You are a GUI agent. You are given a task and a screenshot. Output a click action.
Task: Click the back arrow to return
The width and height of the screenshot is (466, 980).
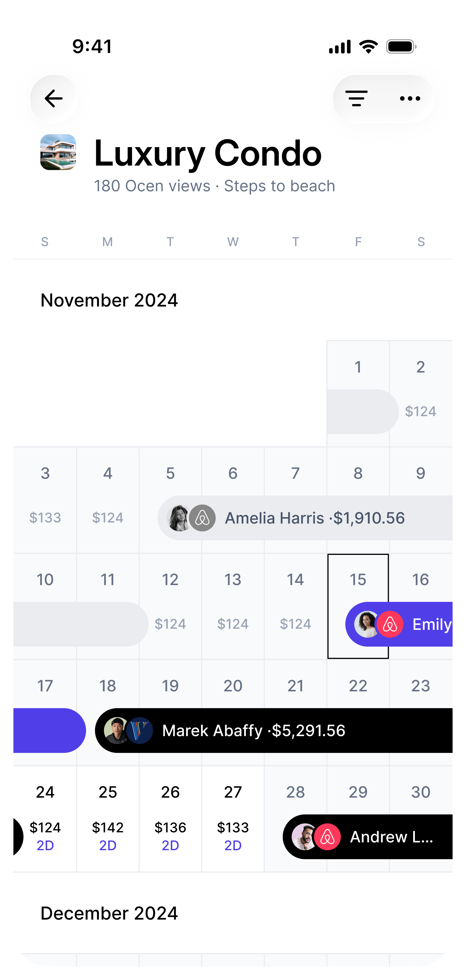[x=53, y=98]
